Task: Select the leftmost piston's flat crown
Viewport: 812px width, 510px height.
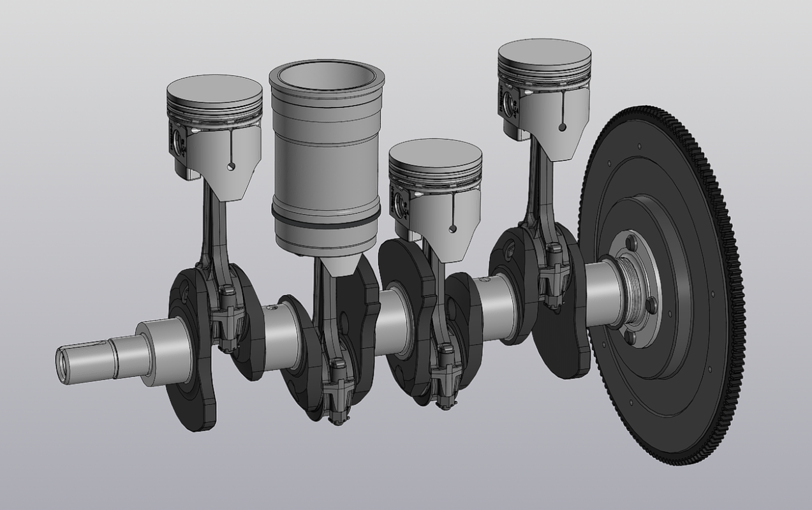Action: coord(214,88)
